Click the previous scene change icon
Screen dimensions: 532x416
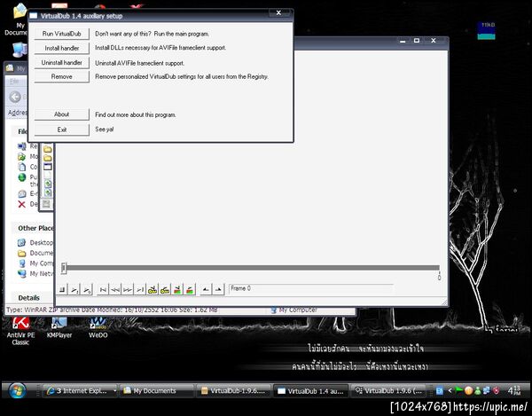[x=177, y=289]
